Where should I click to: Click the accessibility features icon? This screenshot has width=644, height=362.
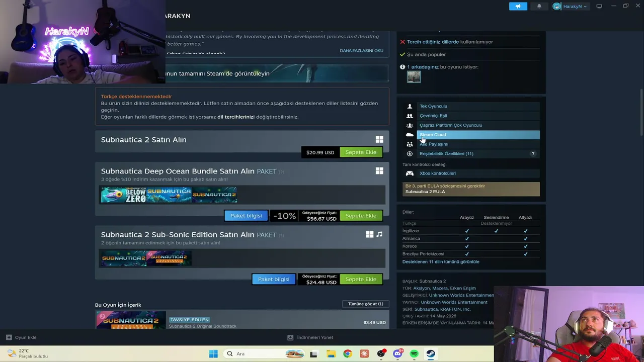(410, 154)
